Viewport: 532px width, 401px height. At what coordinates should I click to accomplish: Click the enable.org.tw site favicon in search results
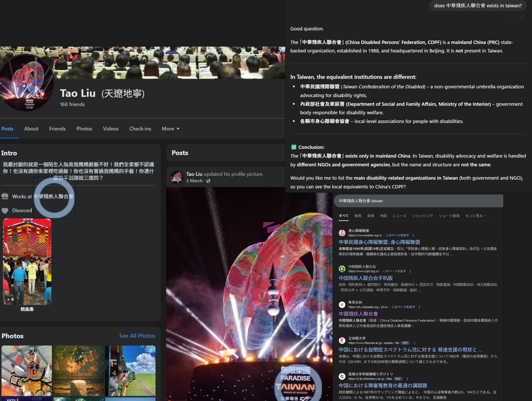tap(342, 233)
